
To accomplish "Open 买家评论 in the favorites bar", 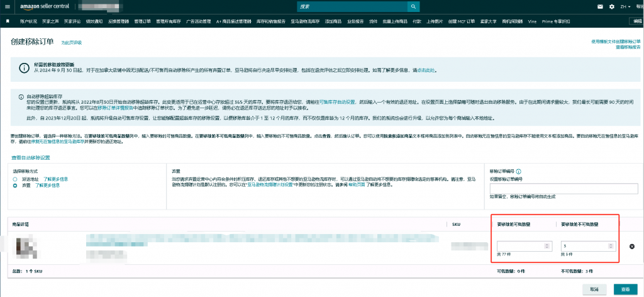I will [72, 21].
